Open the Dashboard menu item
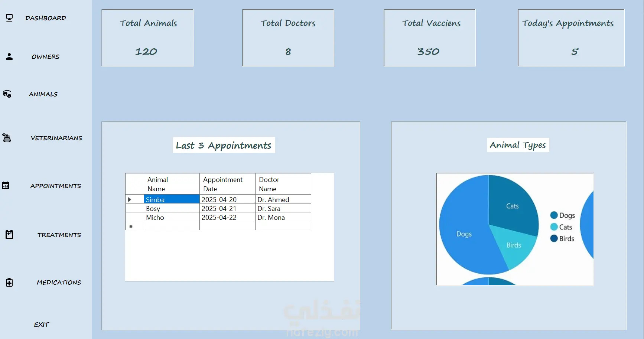The image size is (644, 339). (x=46, y=18)
